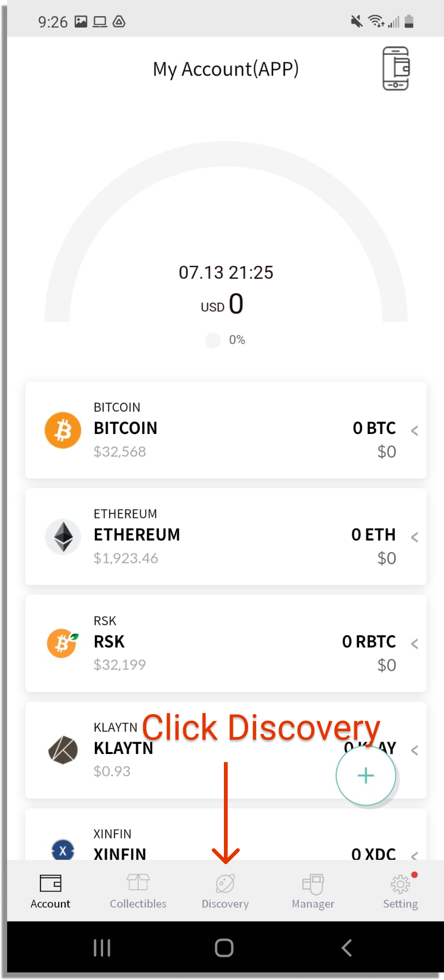444x980 pixels.
Task: Open Android recent apps button
Action: [x=102, y=948]
